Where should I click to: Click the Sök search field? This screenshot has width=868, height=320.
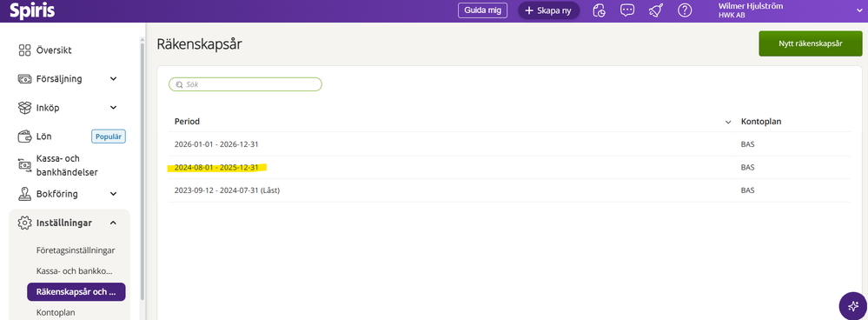tap(245, 84)
